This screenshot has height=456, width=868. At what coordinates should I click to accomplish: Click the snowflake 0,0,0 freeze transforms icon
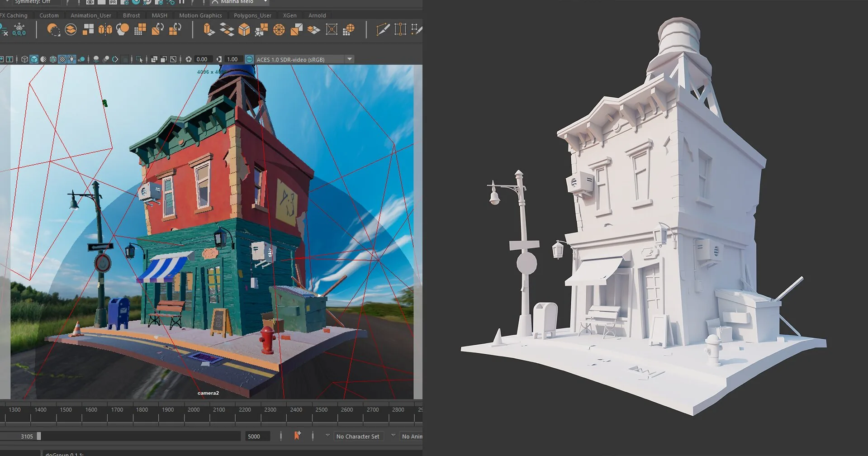pyautogui.click(x=19, y=29)
